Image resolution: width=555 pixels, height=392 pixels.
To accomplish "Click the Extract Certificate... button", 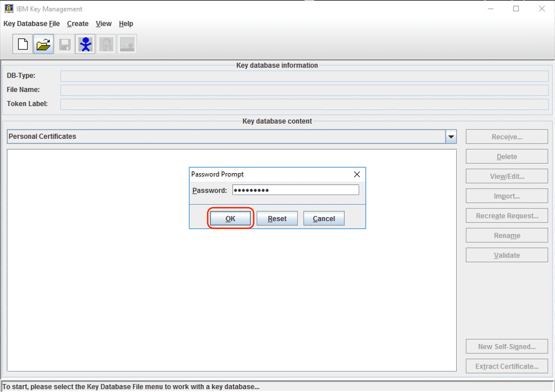I will (507, 366).
